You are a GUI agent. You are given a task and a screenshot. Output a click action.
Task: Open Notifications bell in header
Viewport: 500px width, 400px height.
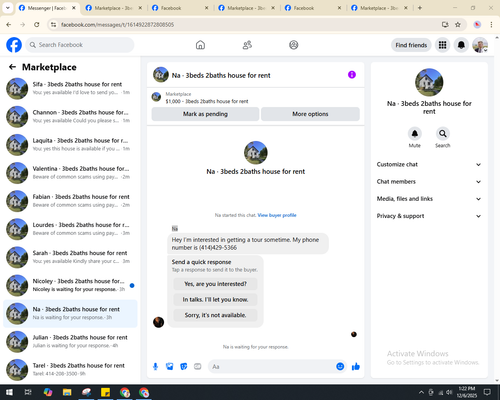pos(461,45)
